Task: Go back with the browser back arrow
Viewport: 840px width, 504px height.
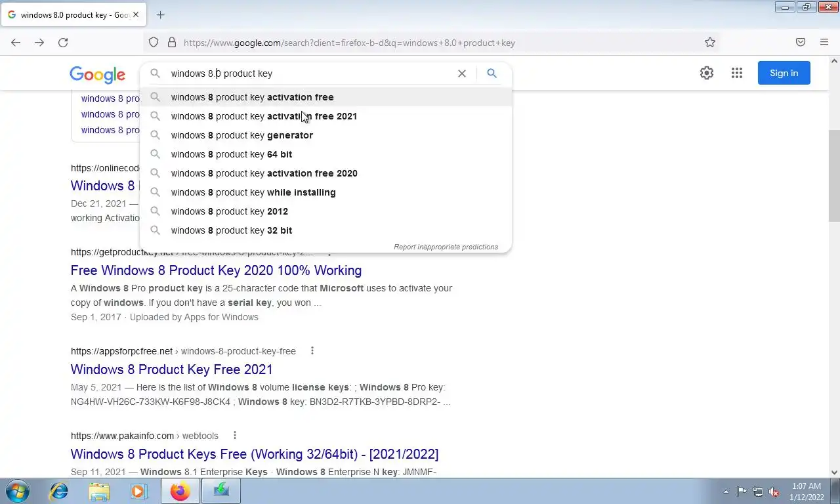Action: [16, 43]
